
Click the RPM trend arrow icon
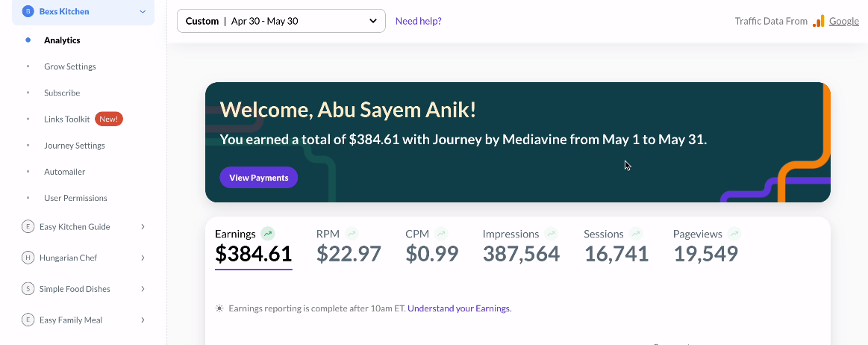(352, 234)
